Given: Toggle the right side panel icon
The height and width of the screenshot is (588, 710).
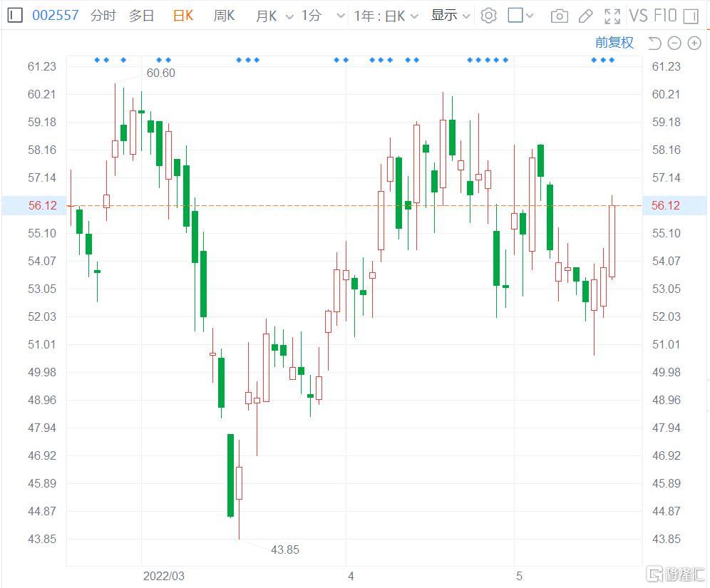Looking at the screenshot, I should (691, 16).
